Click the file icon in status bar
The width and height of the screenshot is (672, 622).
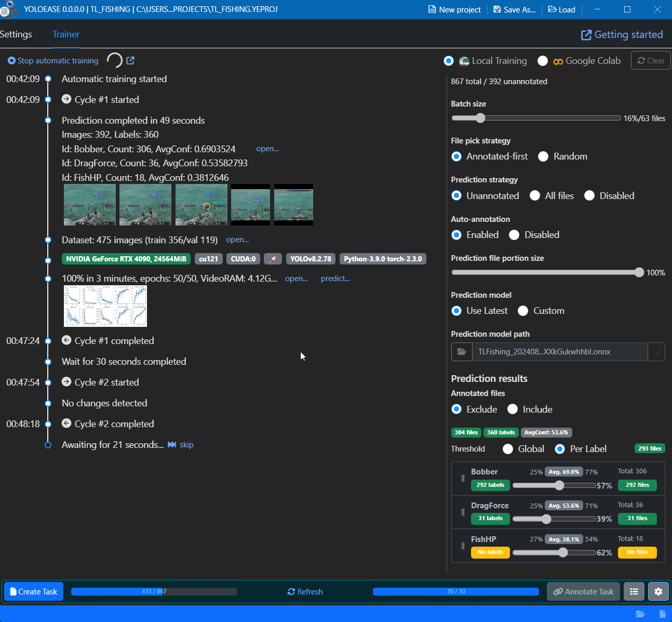coord(662,614)
